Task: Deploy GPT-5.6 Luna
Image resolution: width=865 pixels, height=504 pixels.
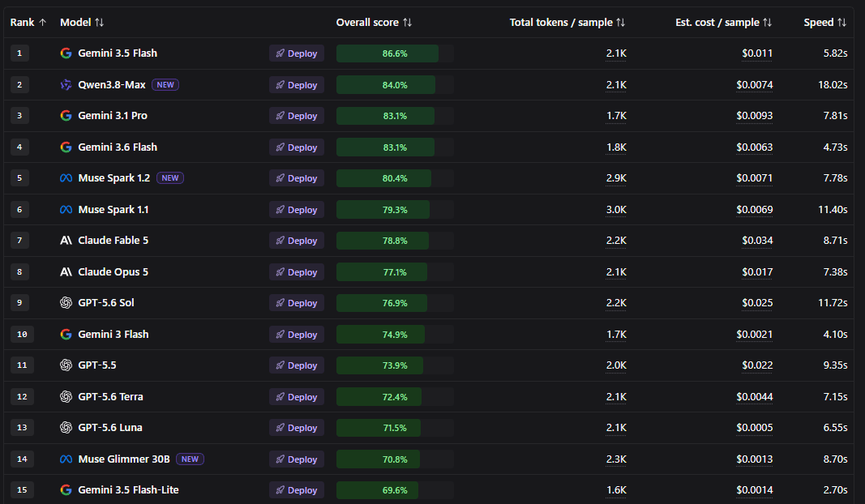Action: (x=297, y=427)
